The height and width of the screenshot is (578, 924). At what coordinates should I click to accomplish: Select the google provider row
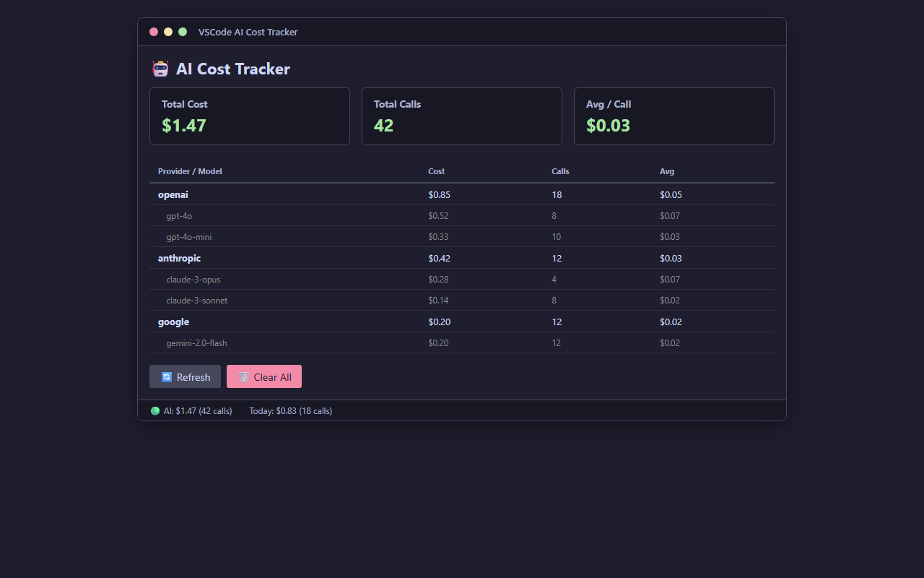(462, 322)
